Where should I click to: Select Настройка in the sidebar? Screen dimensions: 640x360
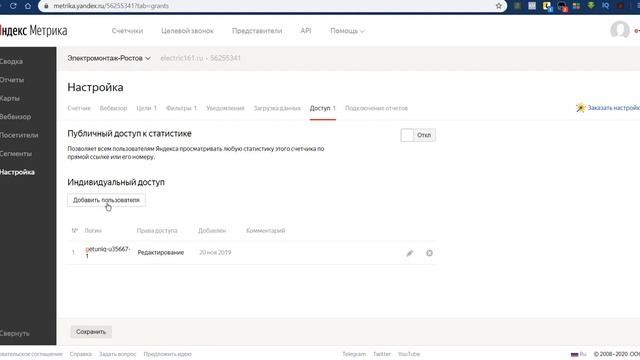pyautogui.click(x=17, y=172)
